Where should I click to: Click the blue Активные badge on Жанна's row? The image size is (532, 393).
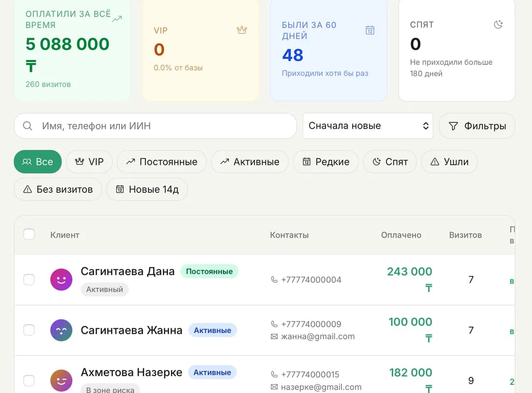pos(212,330)
